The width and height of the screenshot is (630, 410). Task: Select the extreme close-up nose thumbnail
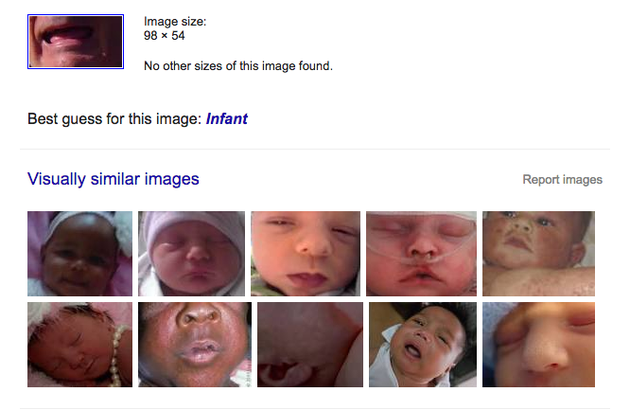pyautogui.click(x=538, y=345)
